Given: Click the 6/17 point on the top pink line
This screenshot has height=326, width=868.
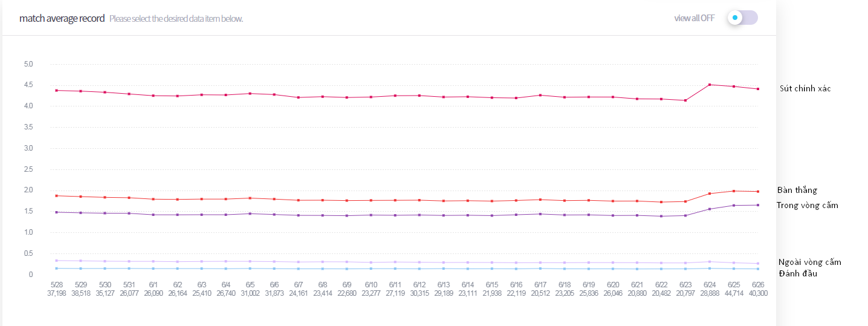Looking at the screenshot, I should [x=540, y=95].
